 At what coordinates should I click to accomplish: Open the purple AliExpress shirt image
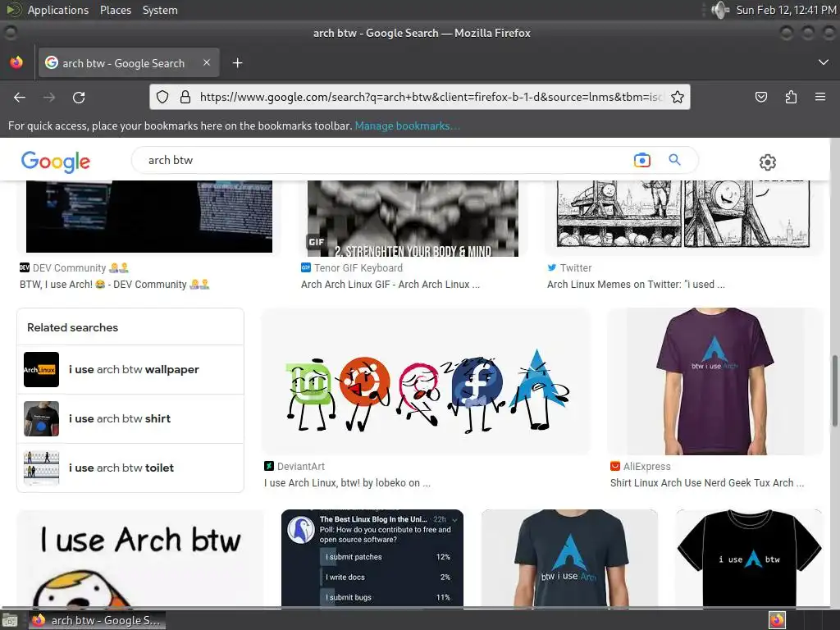pyautogui.click(x=714, y=381)
